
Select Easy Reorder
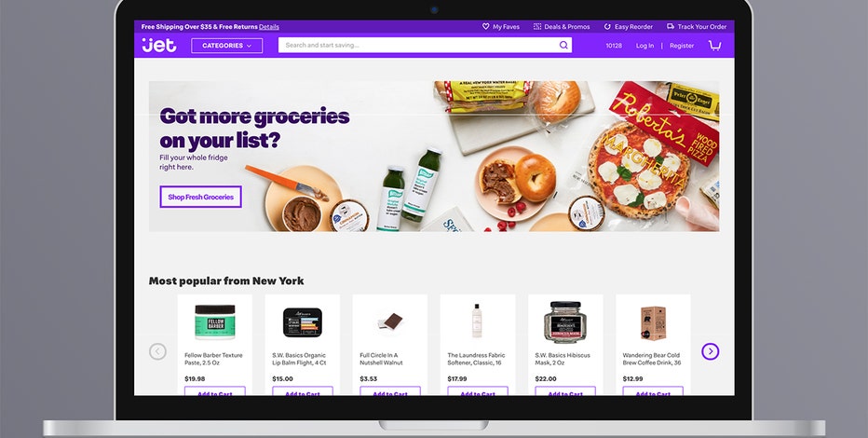629,27
